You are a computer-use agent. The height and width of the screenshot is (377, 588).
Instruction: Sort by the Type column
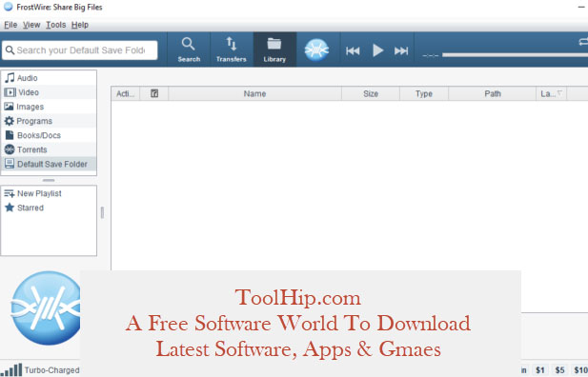tap(424, 93)
